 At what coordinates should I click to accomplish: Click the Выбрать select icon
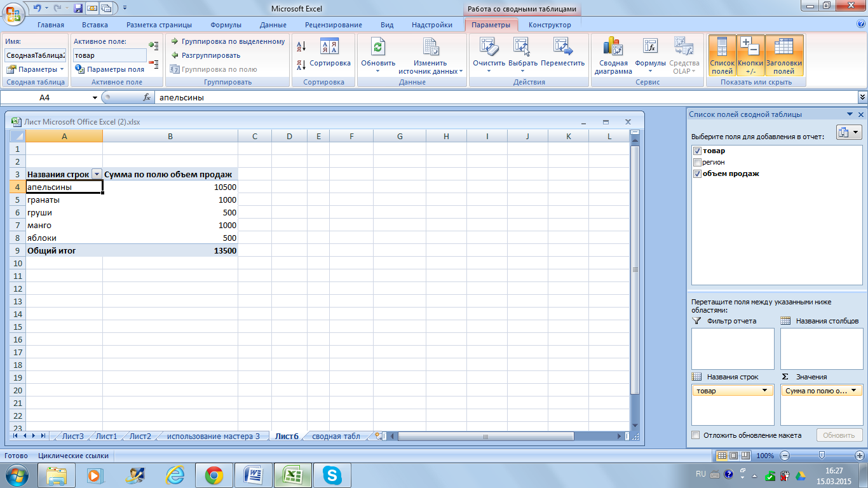tap(522, 56)
